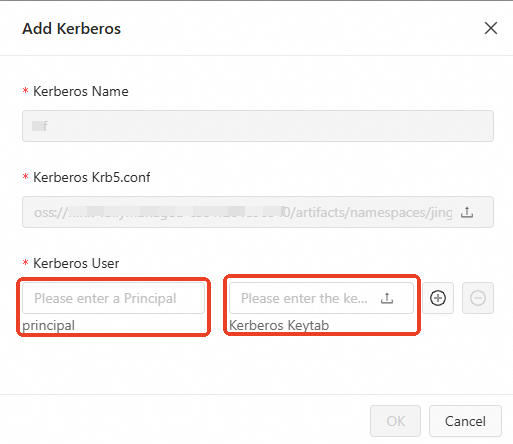This screenshot has height=444, width=513.
Task: Click the keytab input field
Action: [321, 298]
